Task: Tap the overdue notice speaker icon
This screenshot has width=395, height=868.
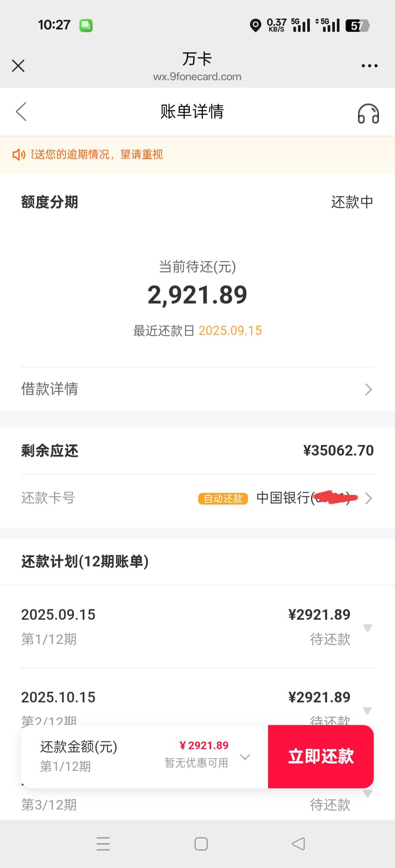Action: [19, 155]
